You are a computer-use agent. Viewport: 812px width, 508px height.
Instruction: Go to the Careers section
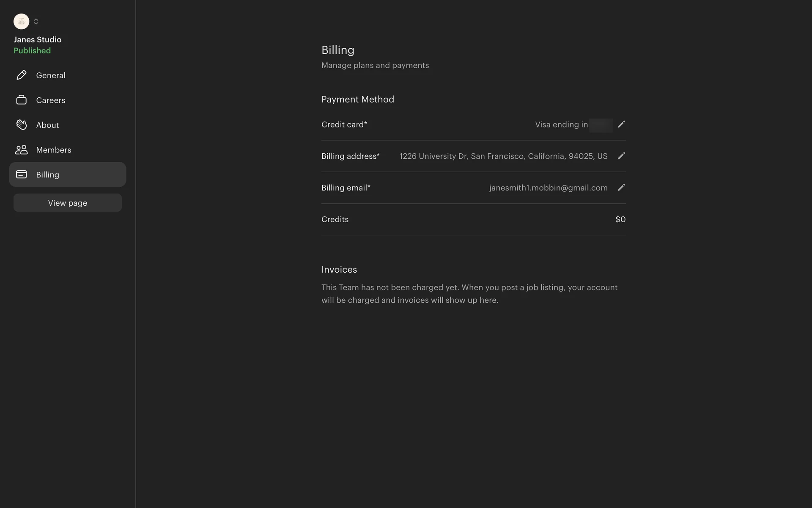[51, 100]
